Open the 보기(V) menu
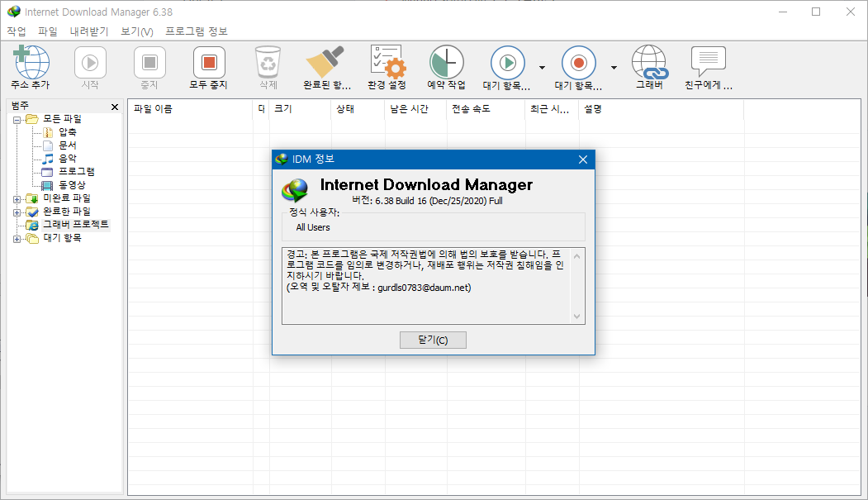This screenshot has width=868, height=500. [x=137, y=31]
